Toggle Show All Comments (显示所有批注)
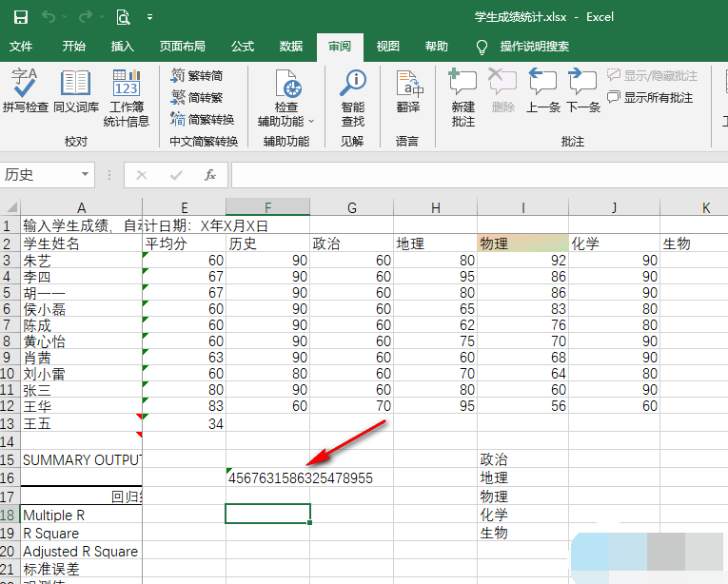Image resolution: width=728 pixels, height=584 pixels. click(651, 97)
